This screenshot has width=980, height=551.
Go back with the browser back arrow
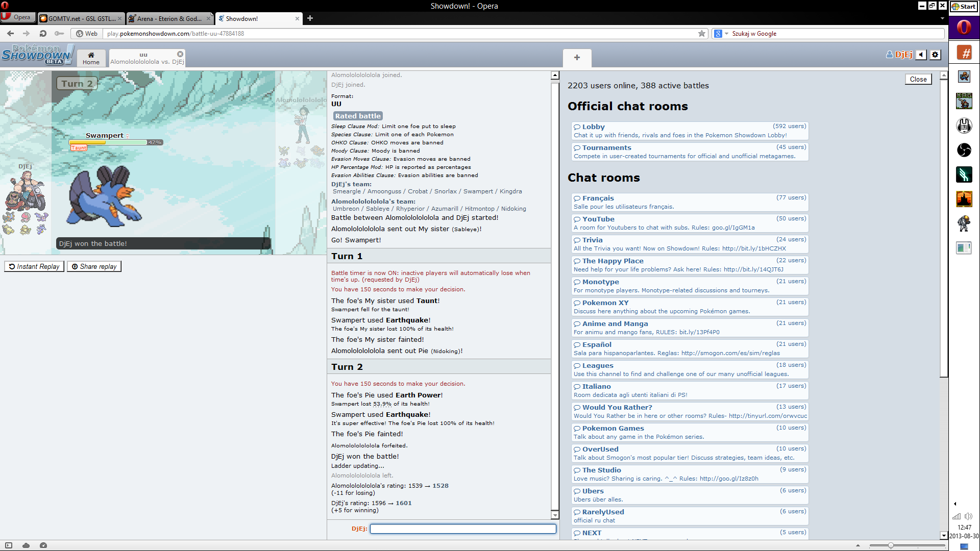click(10, 34)
